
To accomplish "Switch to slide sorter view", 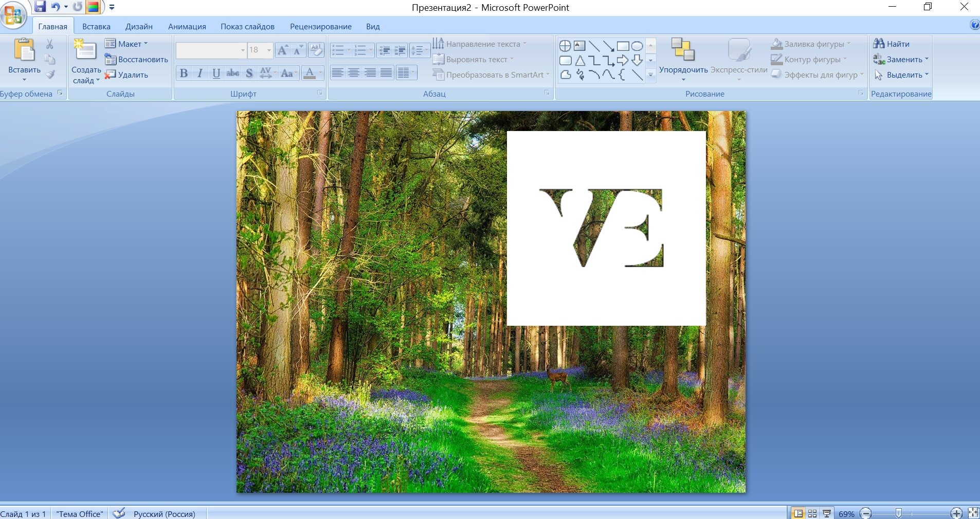I will 812,513.
